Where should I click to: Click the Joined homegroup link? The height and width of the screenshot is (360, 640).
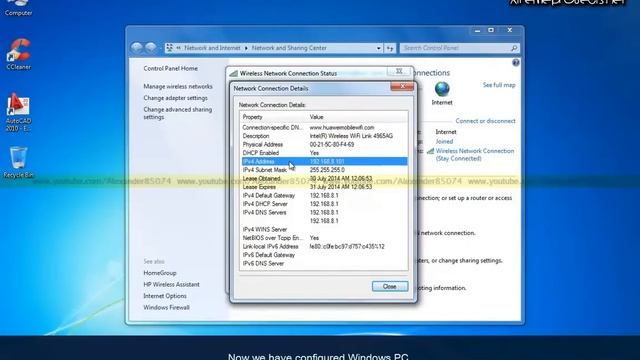click(444, 141)
